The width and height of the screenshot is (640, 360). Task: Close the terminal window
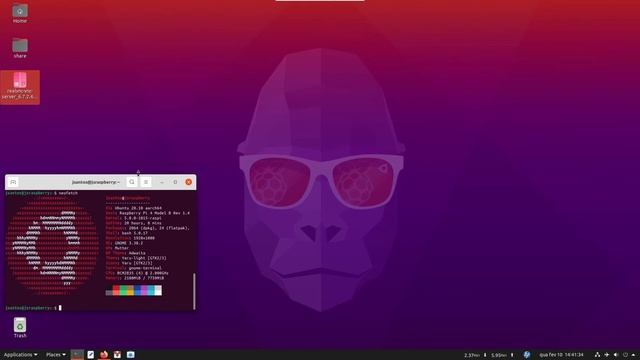189,182
